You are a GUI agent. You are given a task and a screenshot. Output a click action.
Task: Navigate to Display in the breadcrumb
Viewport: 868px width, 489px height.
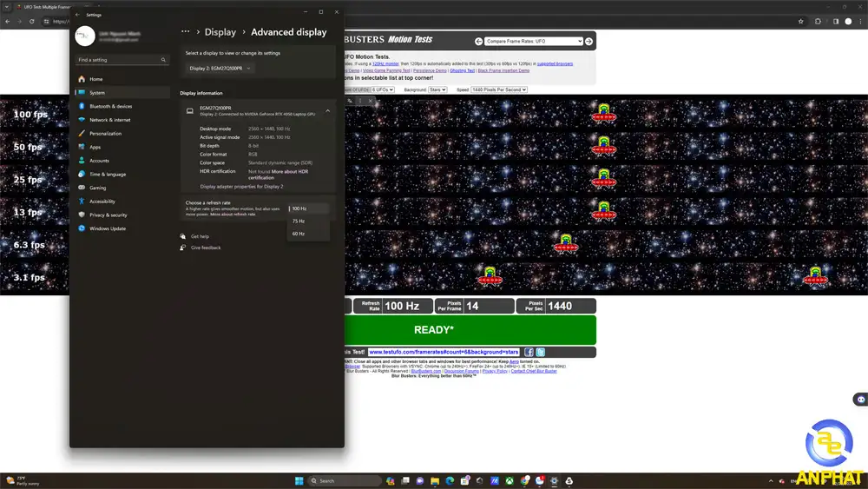pos(220,32)
